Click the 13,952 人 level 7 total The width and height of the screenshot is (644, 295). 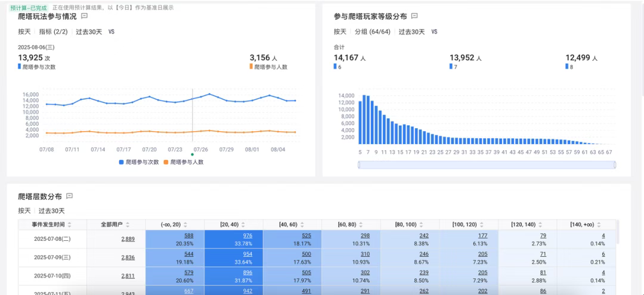tap(465, 58)
